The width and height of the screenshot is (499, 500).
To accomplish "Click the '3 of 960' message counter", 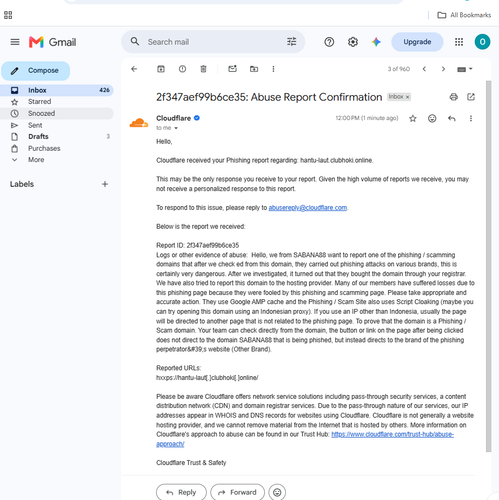I will (399, 69).
